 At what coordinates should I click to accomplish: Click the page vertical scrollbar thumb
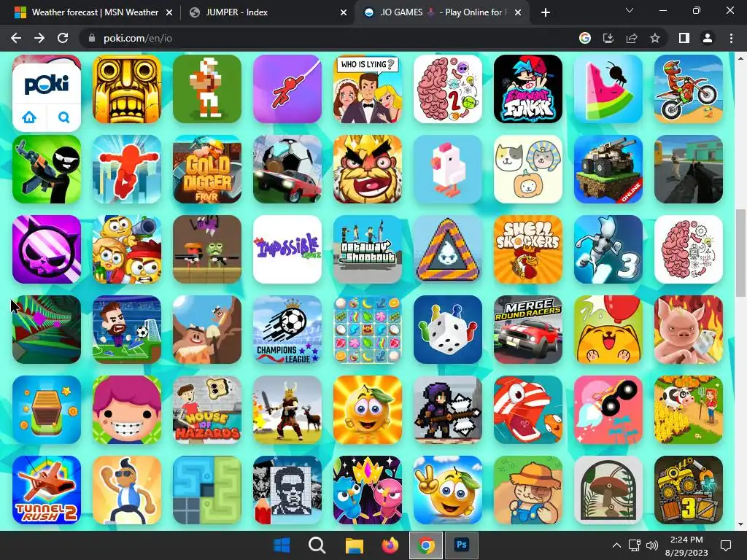[x=740, y=253]
